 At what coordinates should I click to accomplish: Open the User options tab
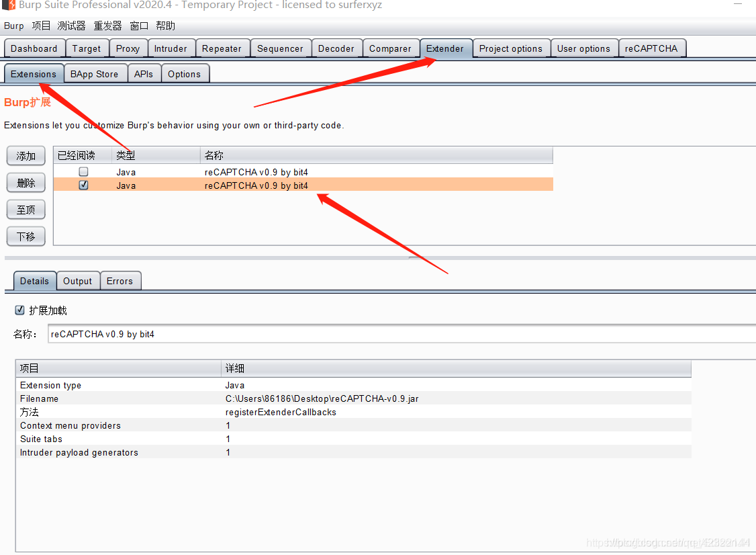click(584, 48)
